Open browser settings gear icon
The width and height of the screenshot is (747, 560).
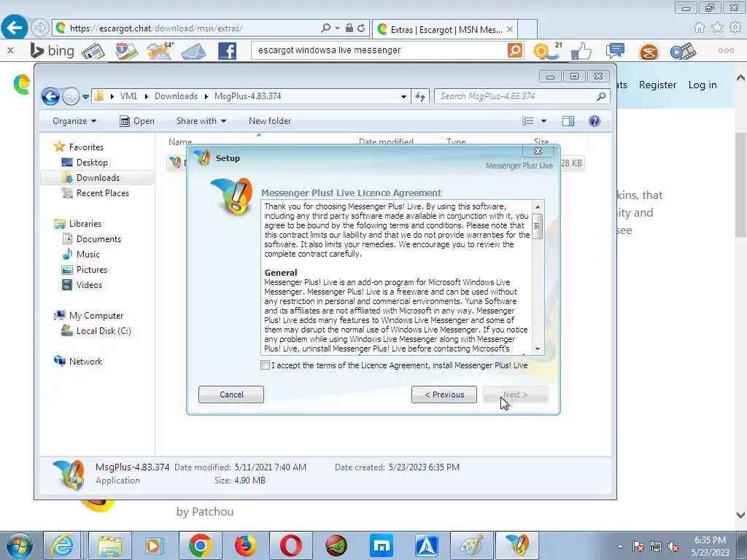pyautogui.click(x=735, y=28)
